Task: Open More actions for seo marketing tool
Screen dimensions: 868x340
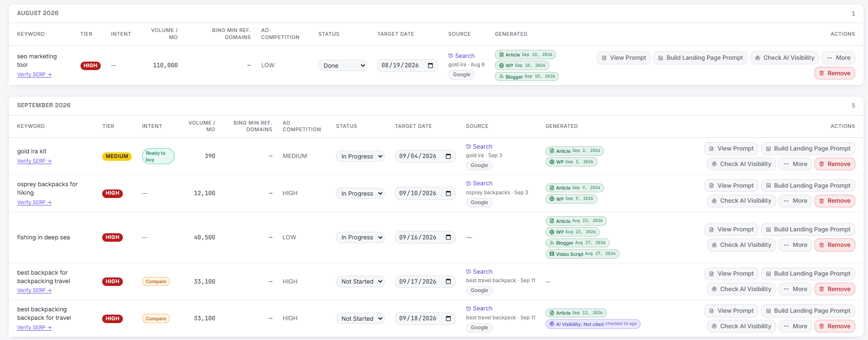Action: click(x=838, y=58)
